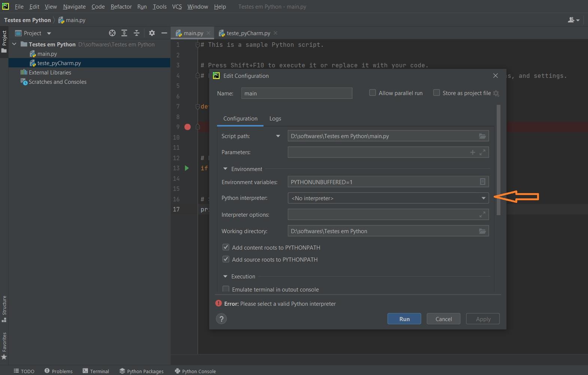
Task: Click the dialog vertical scrollbar
Action: tap(498, 160)
